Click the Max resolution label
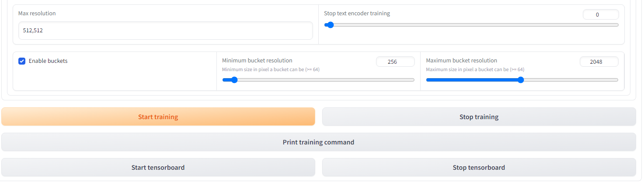This screenshot has width=644, height=182. click(x=37, y=14)
